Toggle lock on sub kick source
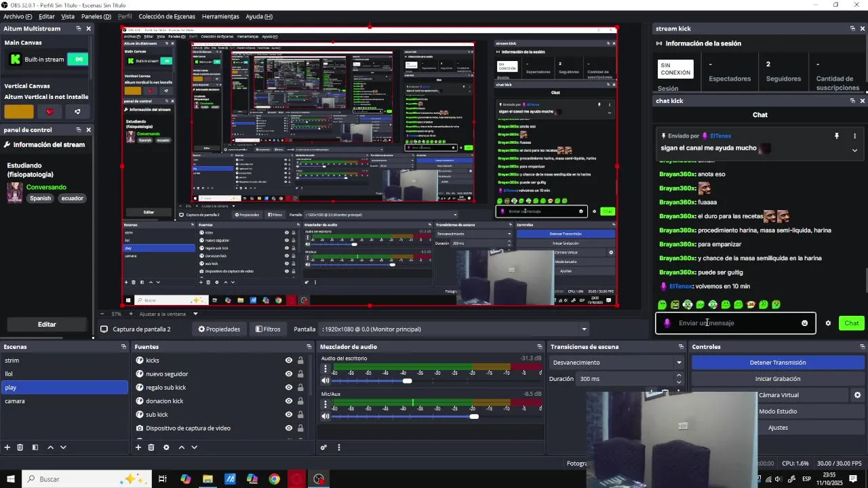Viewport: 868px width, 488px height. pyautogui.click(x=300, y=415)
